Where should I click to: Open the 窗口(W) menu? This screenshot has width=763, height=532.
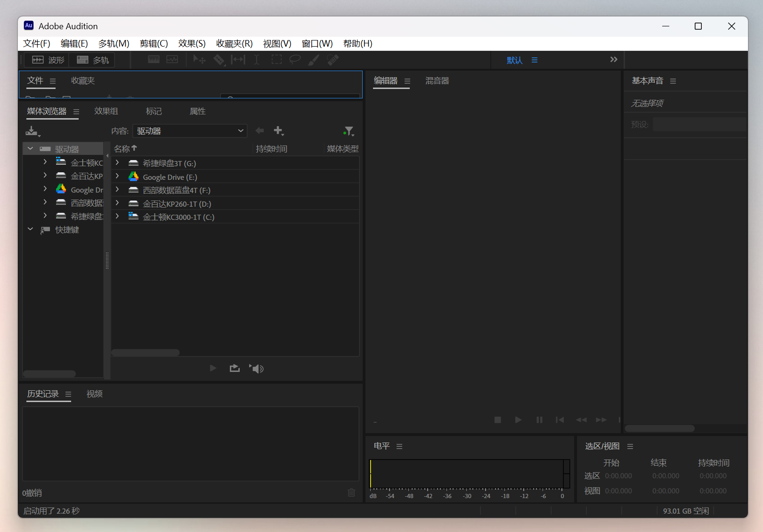coord(317,43)
